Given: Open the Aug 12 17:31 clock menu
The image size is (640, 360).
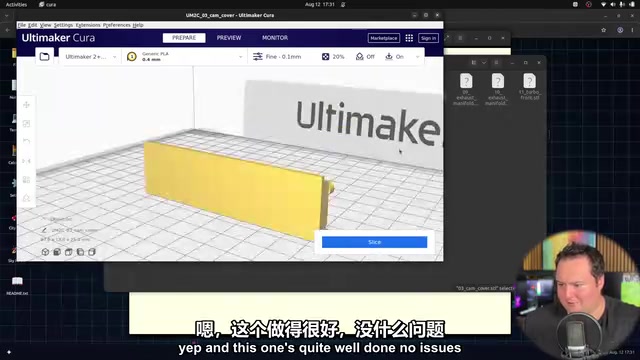Looking at the screenshot, I should (x=320, y=4).
